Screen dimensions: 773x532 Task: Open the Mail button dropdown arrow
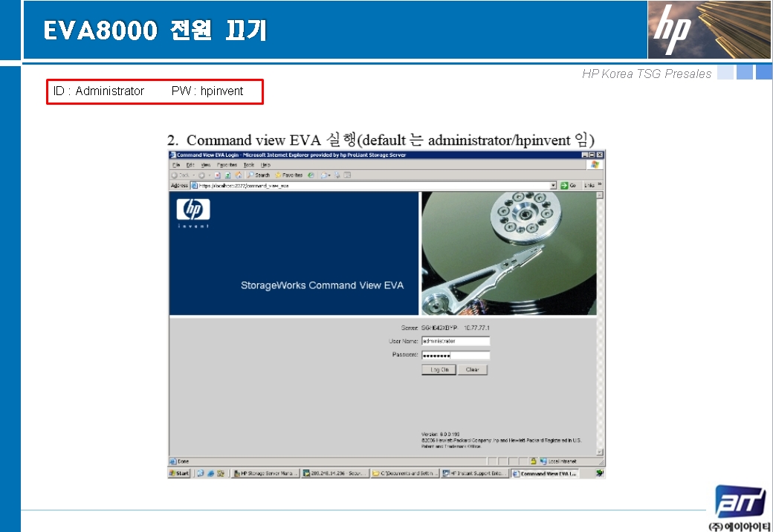[x=329, y=175]
